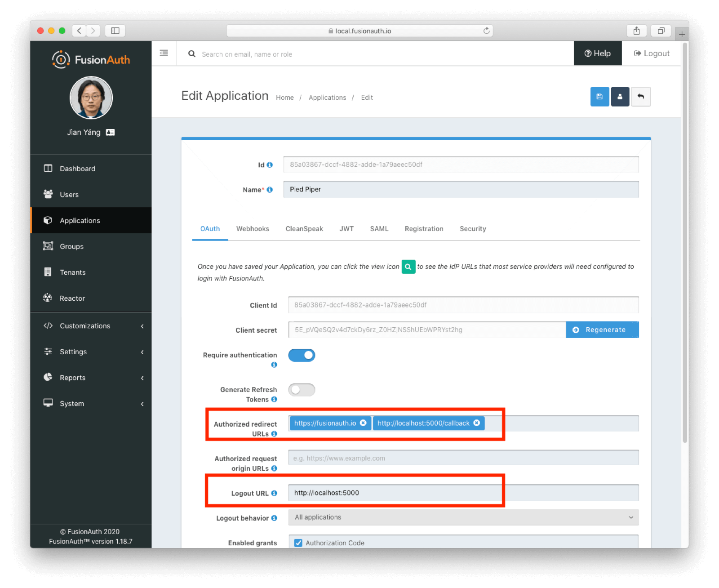Screen dimensions: 719x588
Task: Click the Client secret field
Action: (x=427, y=330)
